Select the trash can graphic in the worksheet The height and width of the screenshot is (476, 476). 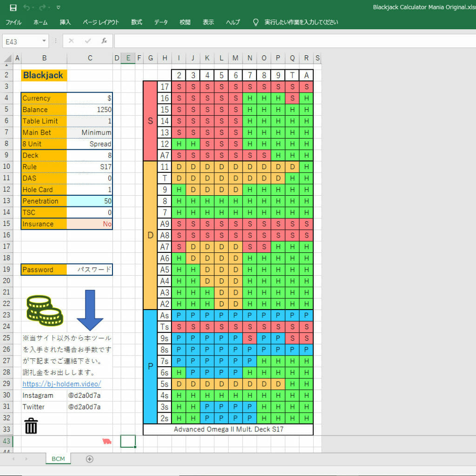point(31,425)
